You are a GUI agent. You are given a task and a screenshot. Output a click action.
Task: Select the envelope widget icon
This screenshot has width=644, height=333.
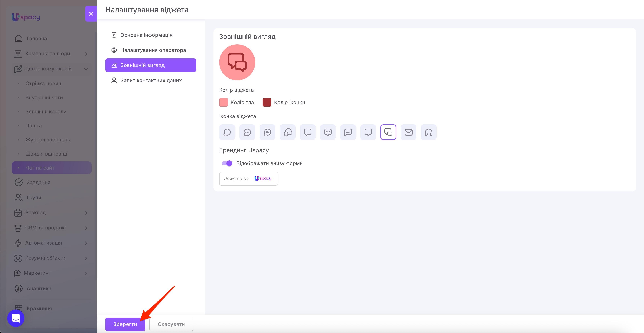pyautogui.click(x=409, y=132)
